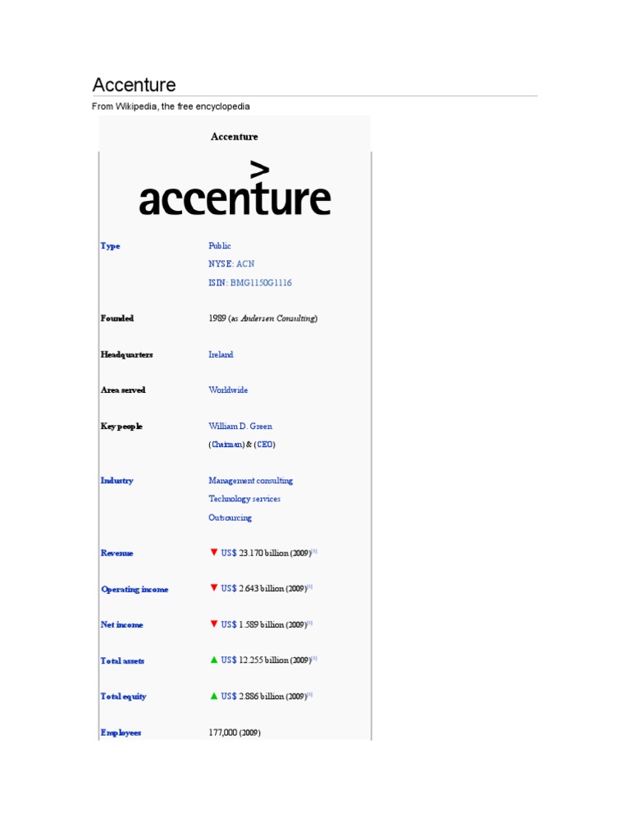Click the Worldwide link
This screenshot has height=840, width=630.
[x=228, y=390]
